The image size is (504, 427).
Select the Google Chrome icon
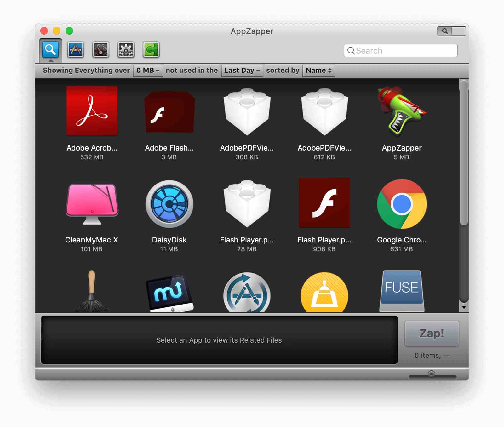pos(402,204)
